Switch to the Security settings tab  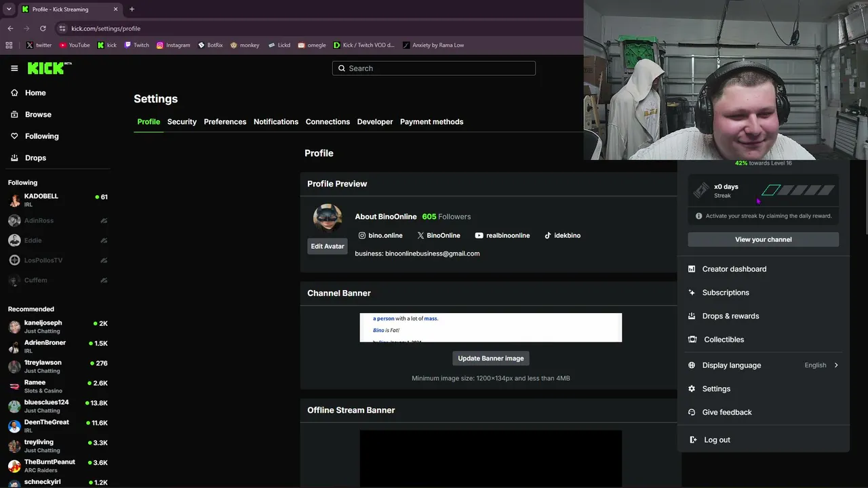pos(182,122)
